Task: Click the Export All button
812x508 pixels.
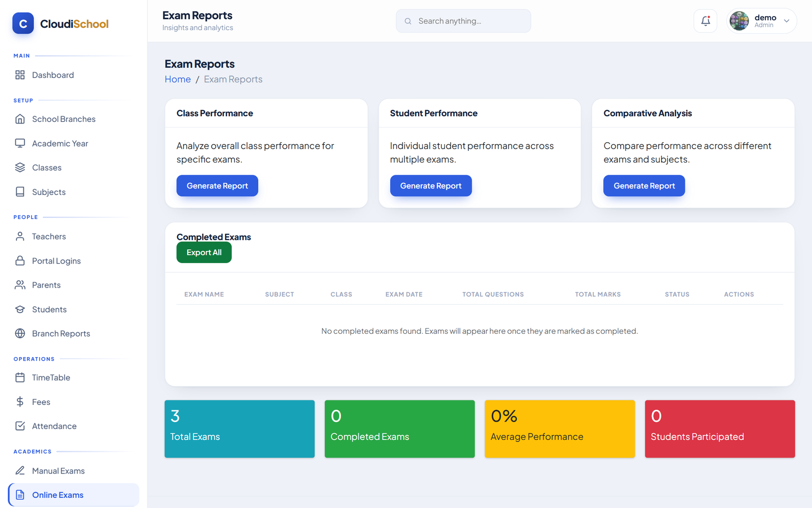Action: click(204, 252)
